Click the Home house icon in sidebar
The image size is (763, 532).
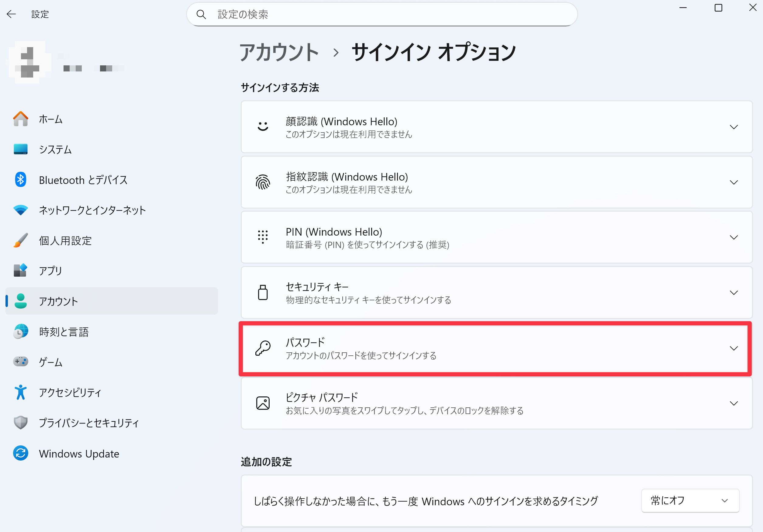[x=21, y=119]
